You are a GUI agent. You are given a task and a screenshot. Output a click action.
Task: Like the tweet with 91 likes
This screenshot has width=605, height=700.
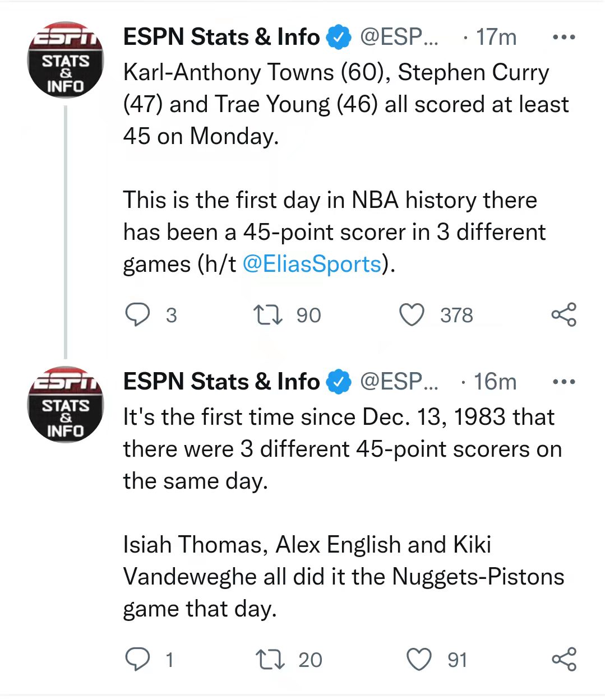click(x=419, y=660)
